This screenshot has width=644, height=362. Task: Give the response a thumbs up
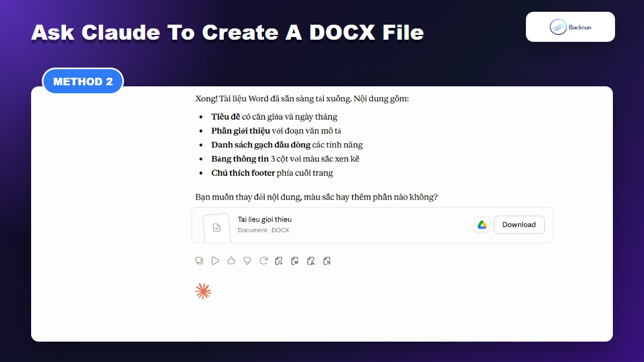tap(231, 261)
